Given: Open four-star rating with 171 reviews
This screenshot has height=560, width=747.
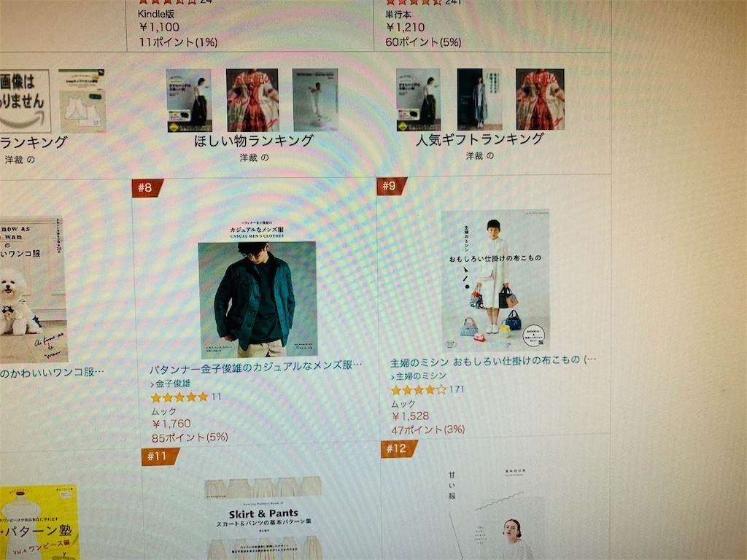Looking at the screenshot, I should pyautogui.click(x=418, y=390).
